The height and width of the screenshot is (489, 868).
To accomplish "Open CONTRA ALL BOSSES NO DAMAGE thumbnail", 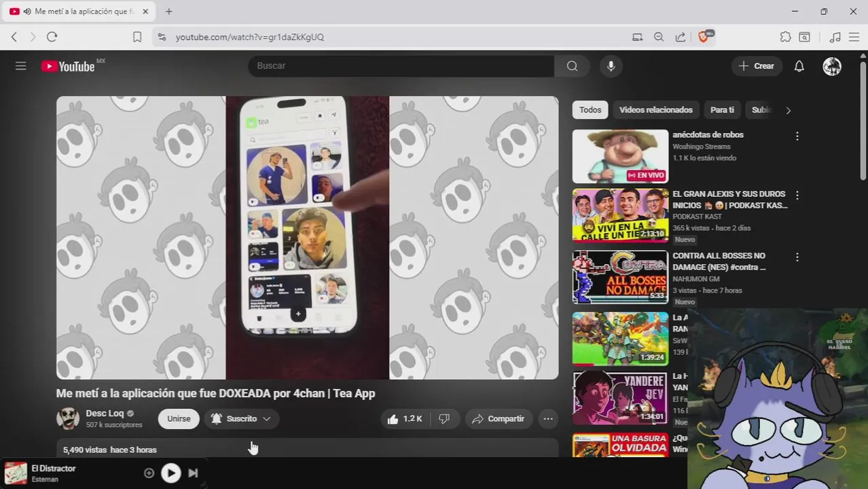I will click(620, 277).
